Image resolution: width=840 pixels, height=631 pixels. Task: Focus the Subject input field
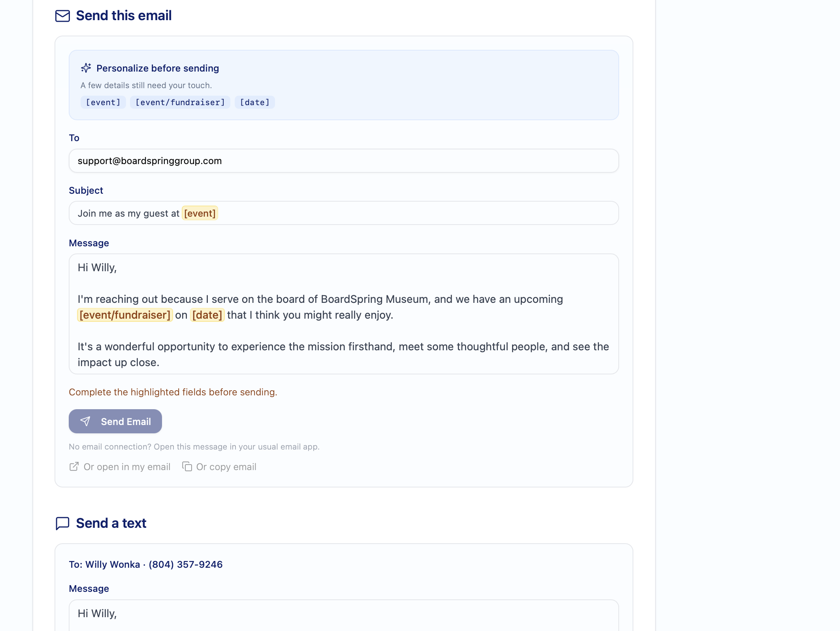point(344,213)
